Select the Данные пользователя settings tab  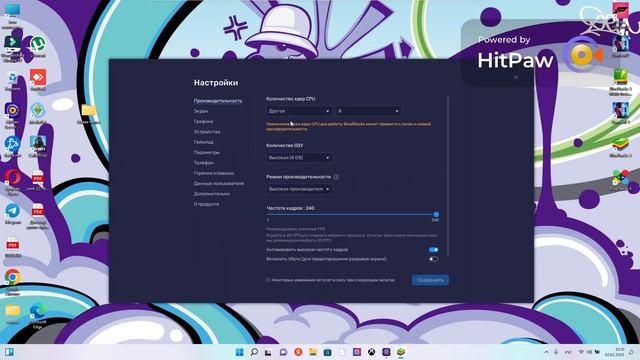(x=219, y=183)
